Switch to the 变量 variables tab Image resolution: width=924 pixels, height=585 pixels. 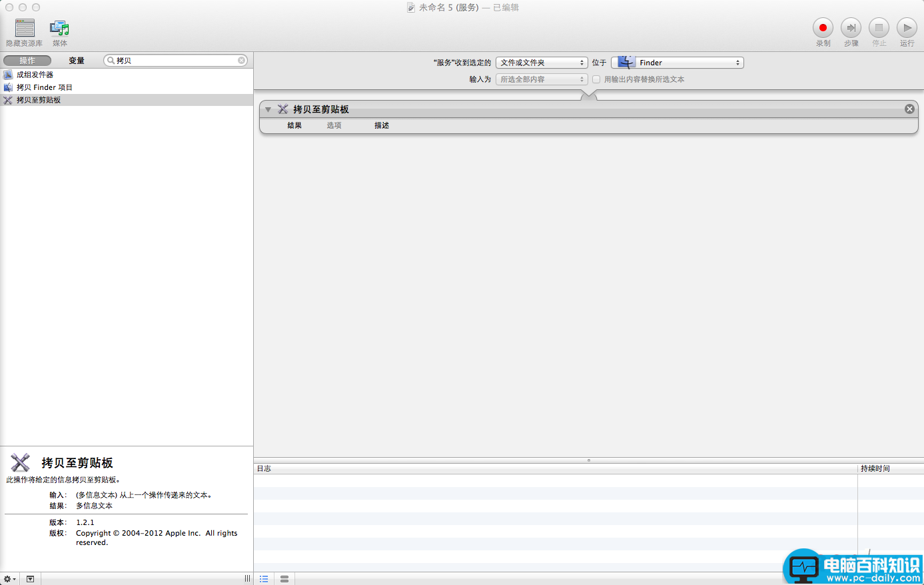pos(77,61)
